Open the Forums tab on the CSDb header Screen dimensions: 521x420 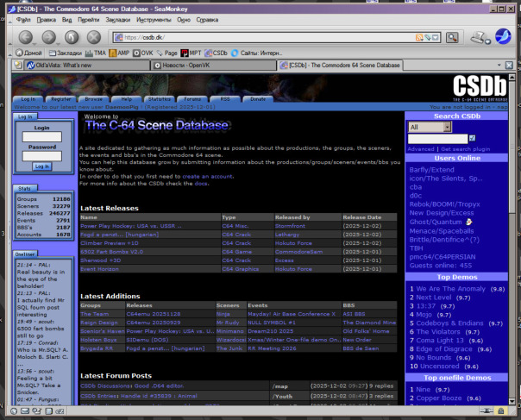[x=192, y=99]
